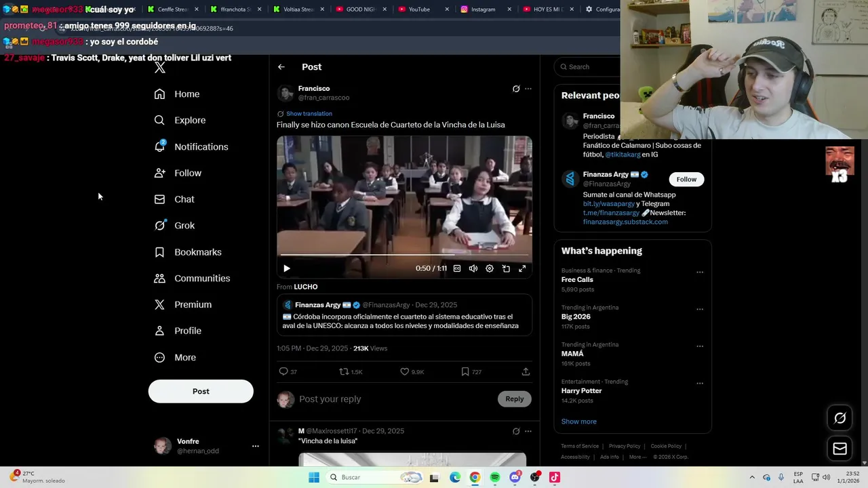This screenshot has height=488, width=868.
Task: Open Terms of Service link
Action: pyautogui.click(x=580, y=447)
